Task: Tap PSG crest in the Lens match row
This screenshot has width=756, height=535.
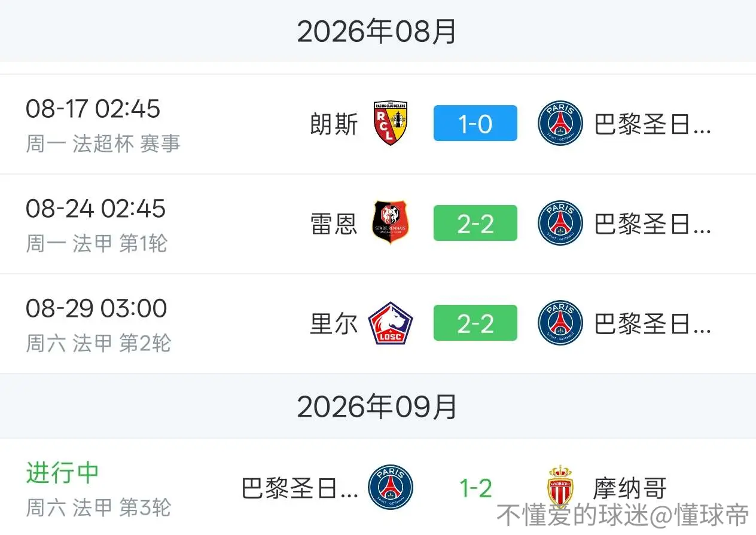Action: tap(560, 124)
